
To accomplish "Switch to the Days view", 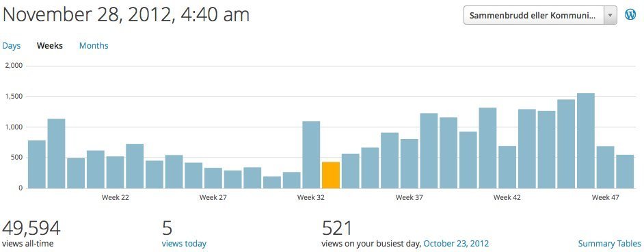I will (12, 46).
